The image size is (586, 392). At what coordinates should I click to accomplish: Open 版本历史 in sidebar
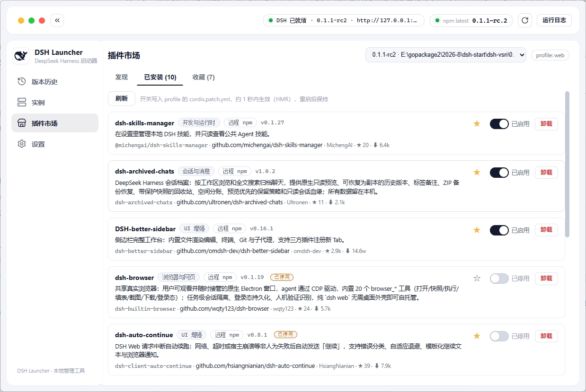[x=55, y=82]
